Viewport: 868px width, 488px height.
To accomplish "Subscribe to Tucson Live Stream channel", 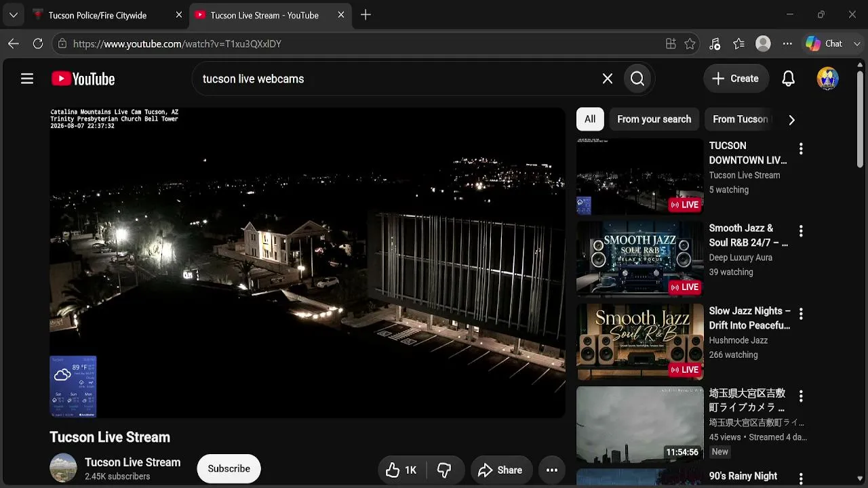I will click(x=229, y=468).
